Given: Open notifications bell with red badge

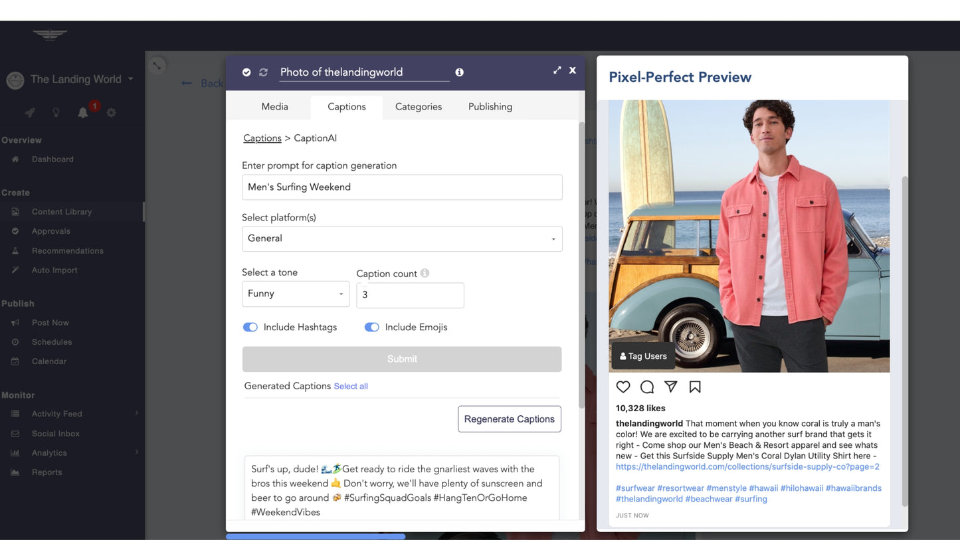Looking at the screenshot, I should point(83,112).
